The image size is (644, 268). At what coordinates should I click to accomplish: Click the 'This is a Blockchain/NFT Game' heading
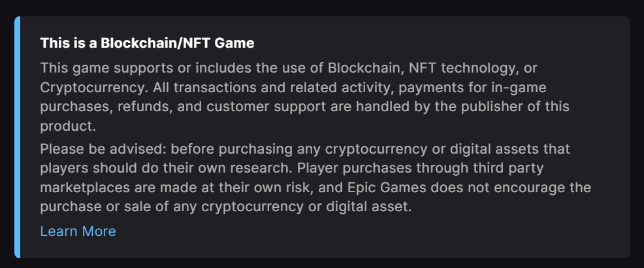(147, 42)
